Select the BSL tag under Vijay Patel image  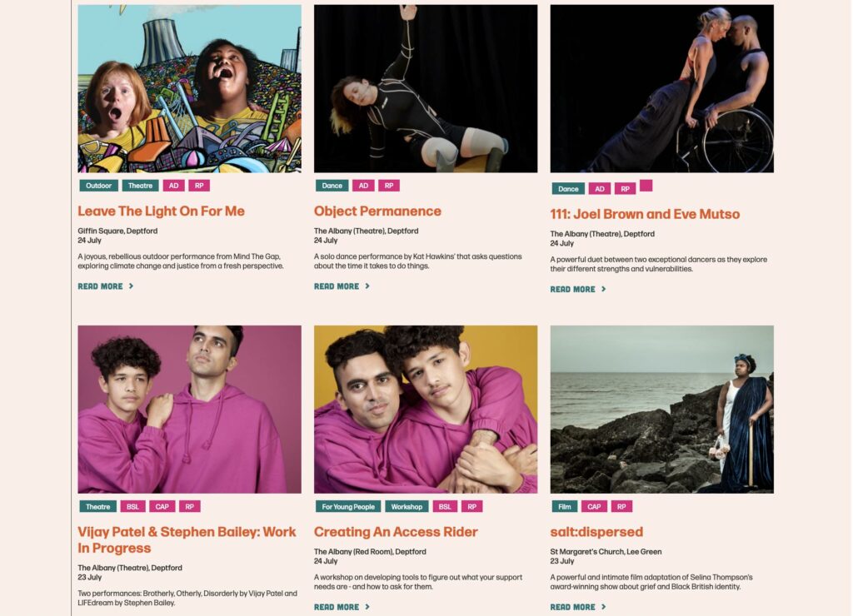coord(132,507)
